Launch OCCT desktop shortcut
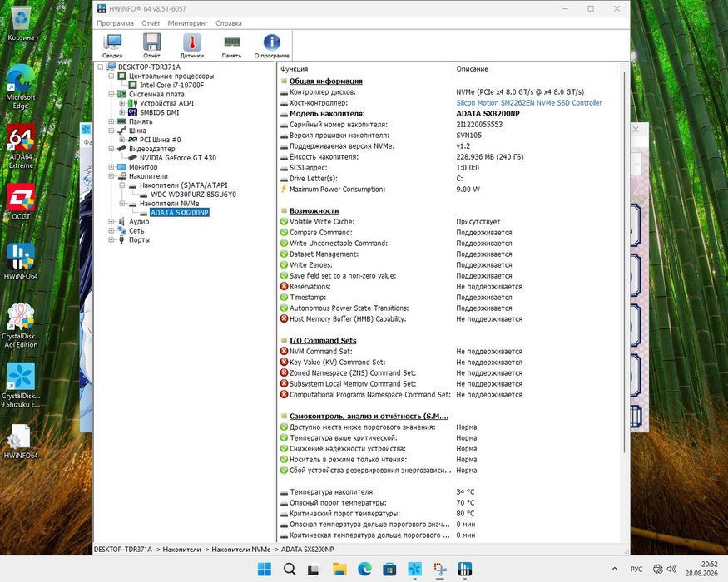Image resolution: width=728 pixels, height=582 pixels. point(21,202)
